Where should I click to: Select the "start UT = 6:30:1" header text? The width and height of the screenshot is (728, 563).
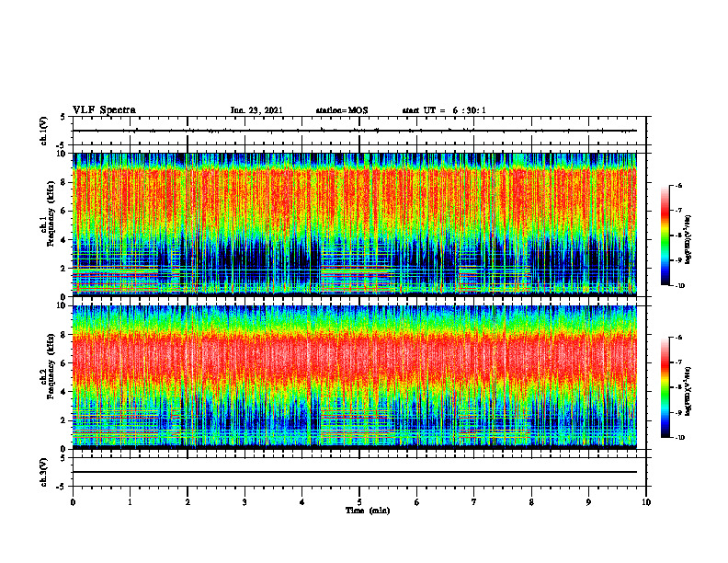click(x=444, y=110)
